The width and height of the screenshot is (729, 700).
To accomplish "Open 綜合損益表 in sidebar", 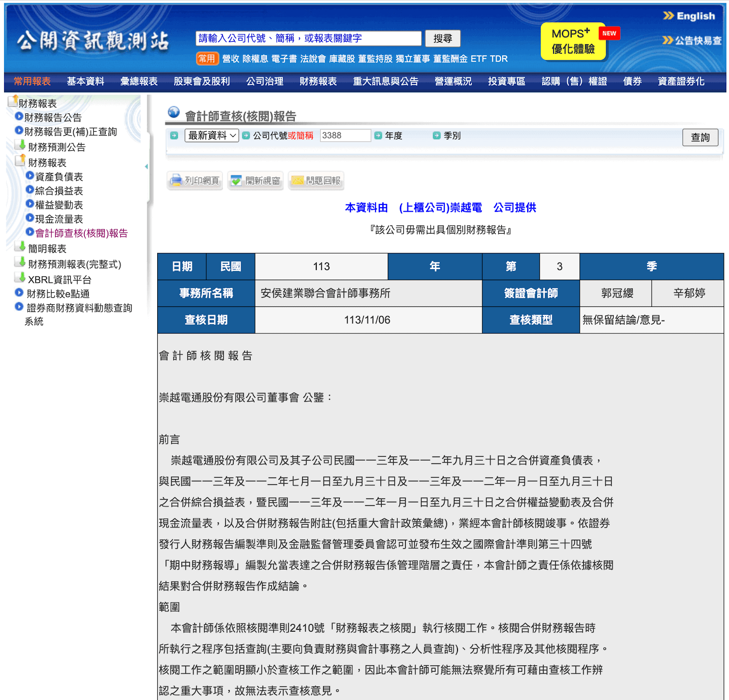I will tap(59, 191).
